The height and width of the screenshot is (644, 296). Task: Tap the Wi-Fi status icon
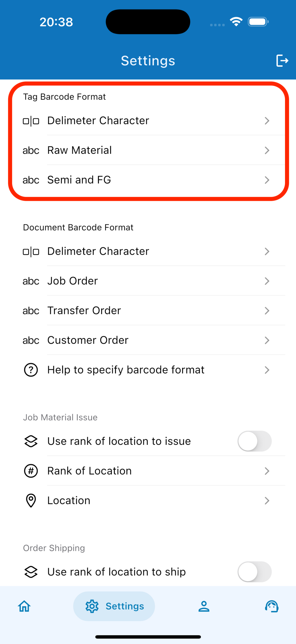236,22
